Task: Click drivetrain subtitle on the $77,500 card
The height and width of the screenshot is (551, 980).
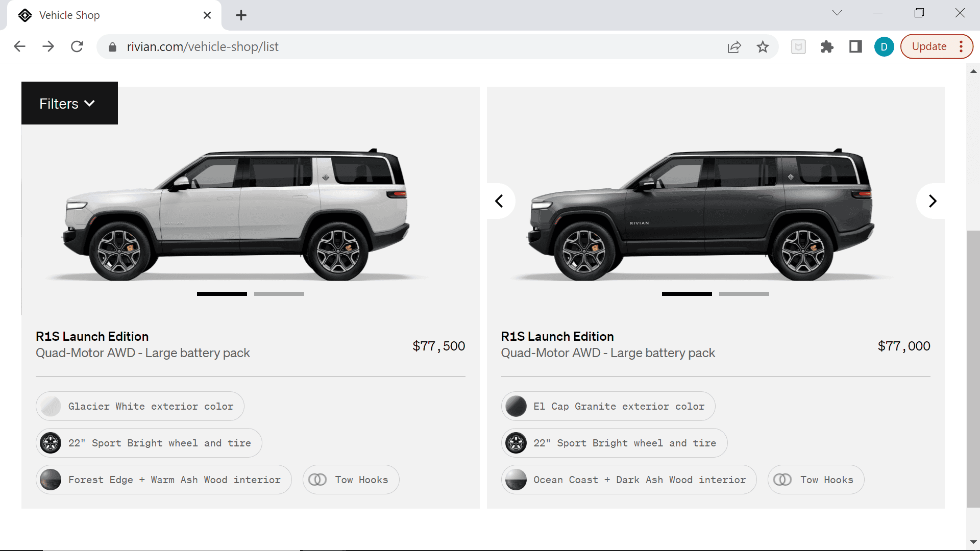Action: click(x=143, y=353)
